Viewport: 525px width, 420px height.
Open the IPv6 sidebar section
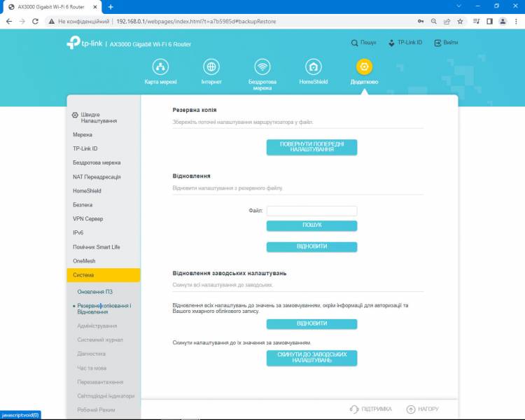(x=78, y=232)
